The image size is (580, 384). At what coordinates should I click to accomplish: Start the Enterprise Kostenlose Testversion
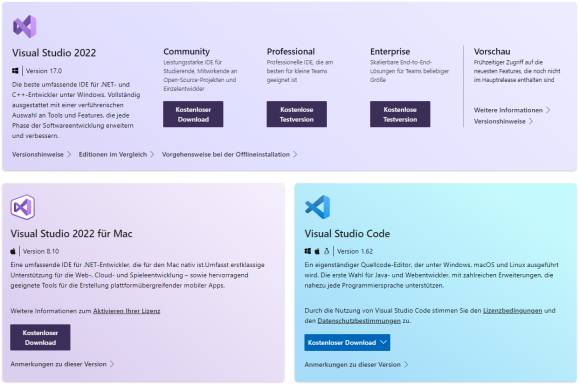pyautogui.click(x=400, y=114)
